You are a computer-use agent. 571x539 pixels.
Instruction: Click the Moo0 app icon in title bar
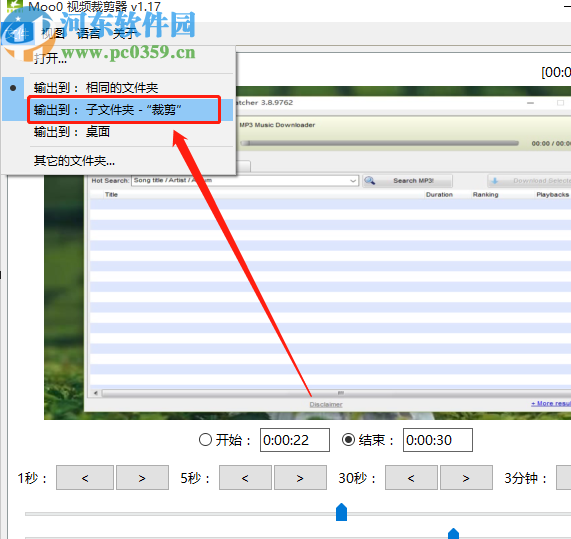[x=15, y=7]
